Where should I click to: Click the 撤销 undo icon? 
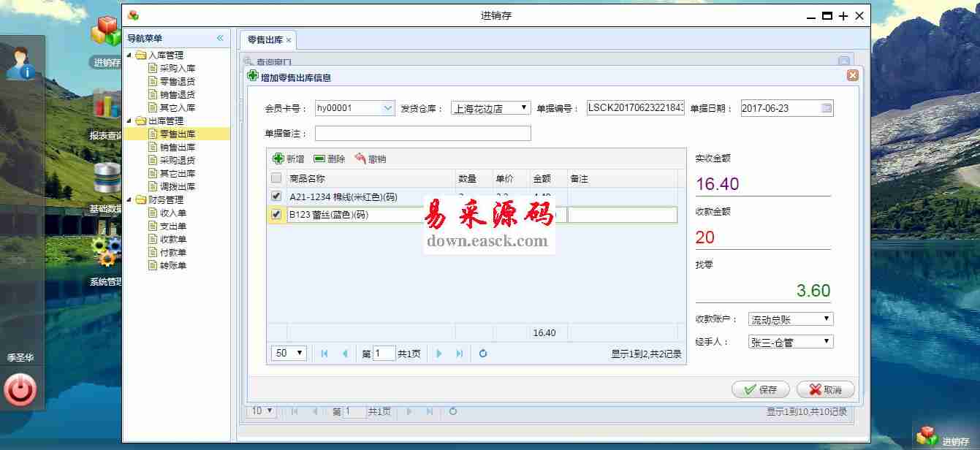(360, 159)
